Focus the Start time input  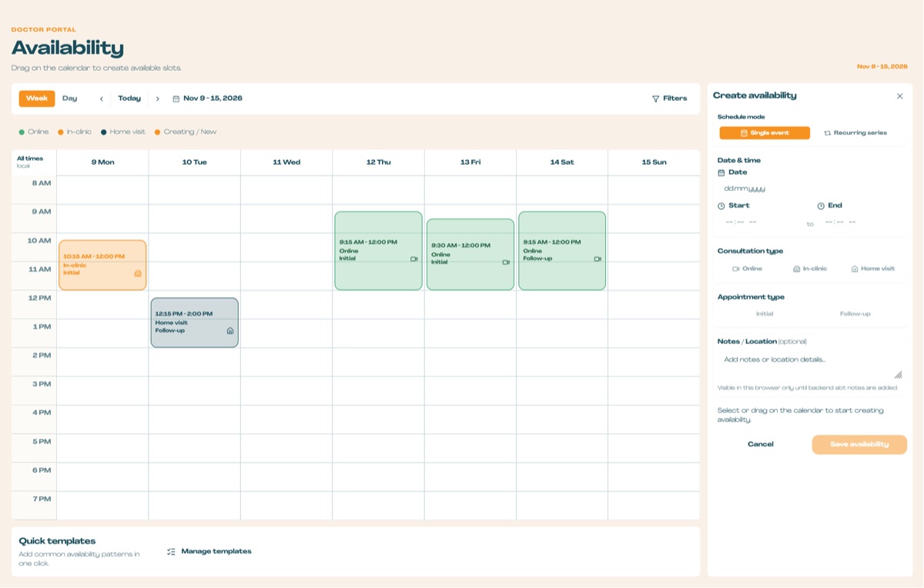tap(760, 223)
